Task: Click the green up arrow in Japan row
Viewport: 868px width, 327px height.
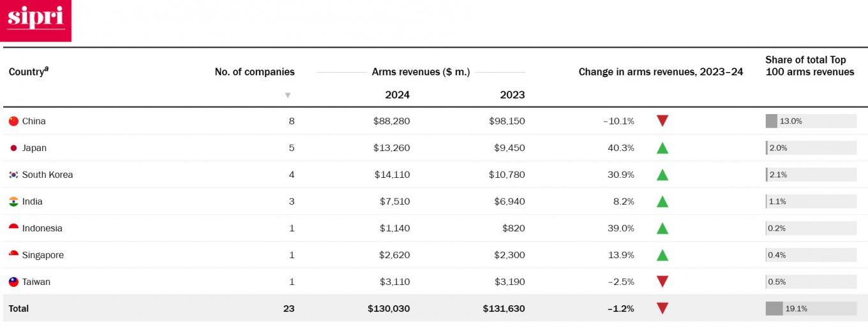Action: click(662, 148)
